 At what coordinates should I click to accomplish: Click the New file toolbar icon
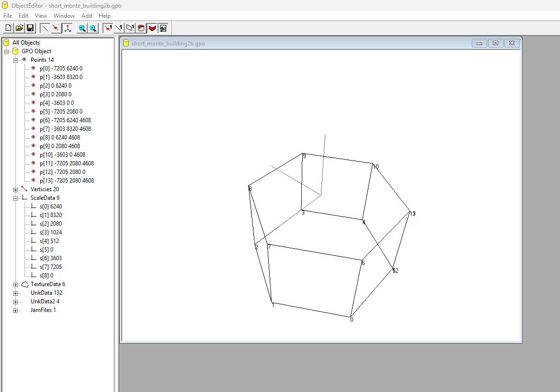click(8, 28)
